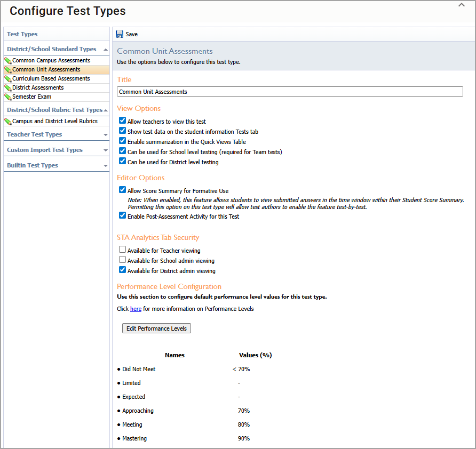Click Edit Performance Levels button

(157, 328)
